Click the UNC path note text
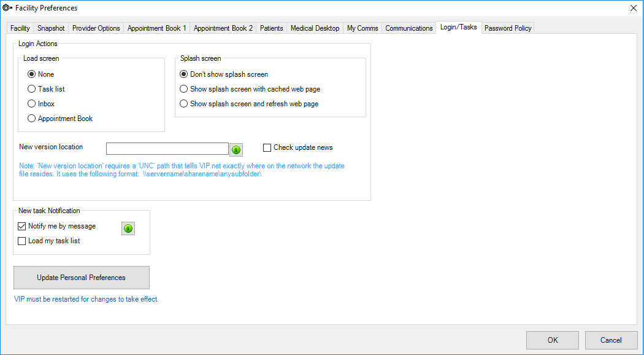This screenshot has height=355, width=644. pyautogui.click(x=182, y=170)
